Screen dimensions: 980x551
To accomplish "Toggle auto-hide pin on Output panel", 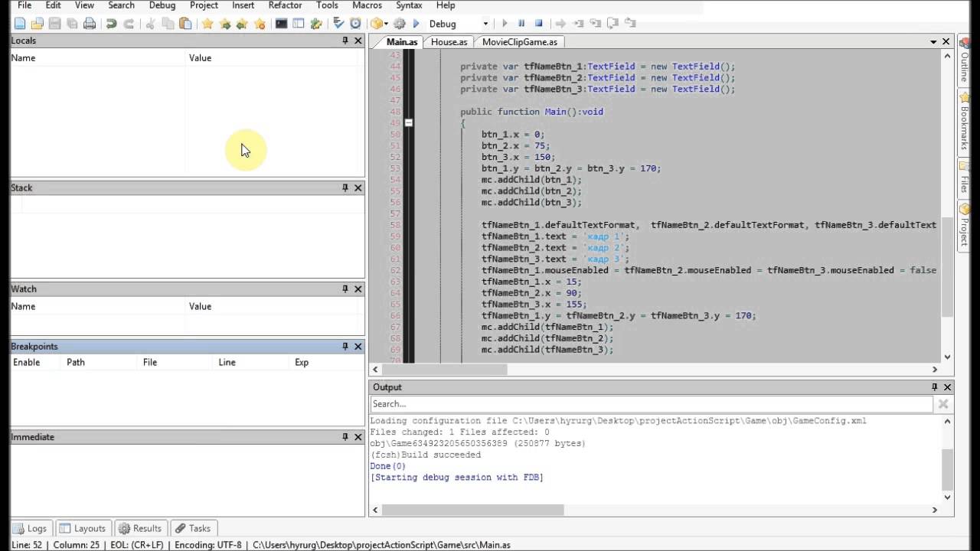I will [934, 387].
